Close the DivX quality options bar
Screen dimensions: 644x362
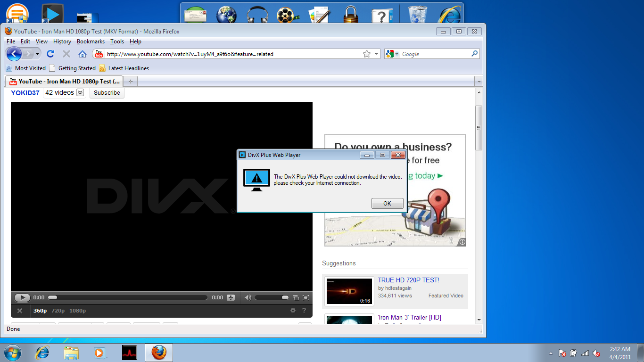[20, 311]
